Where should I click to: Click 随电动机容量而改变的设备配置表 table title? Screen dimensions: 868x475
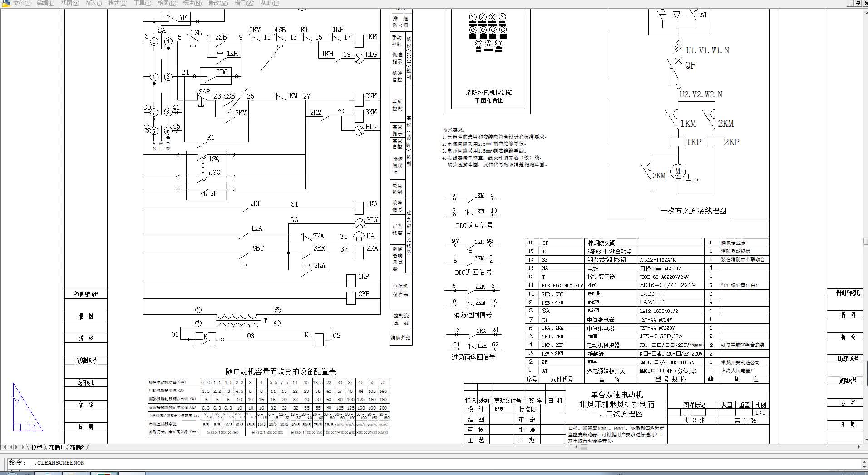(x=281, y=371)
